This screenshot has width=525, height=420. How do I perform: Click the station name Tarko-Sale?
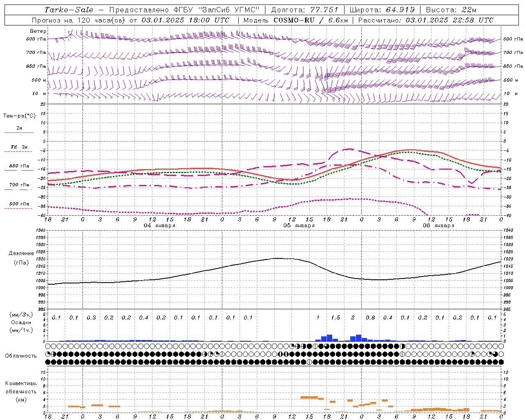(68, 10)
